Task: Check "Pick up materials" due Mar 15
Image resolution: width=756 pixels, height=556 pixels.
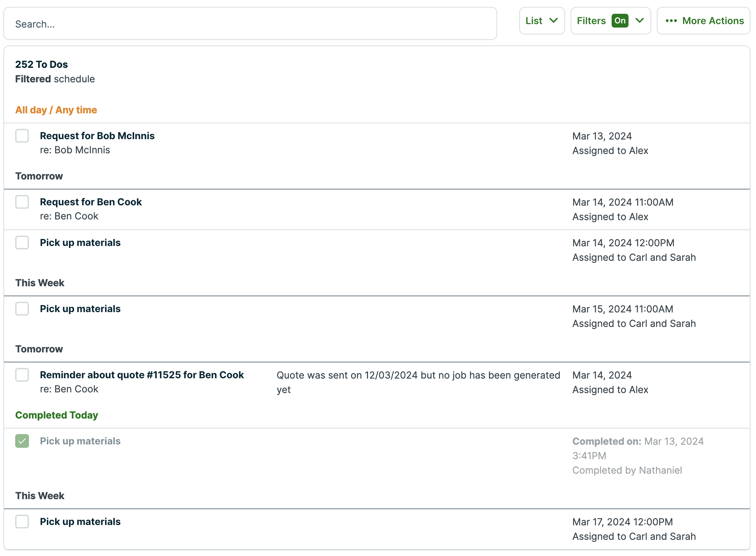Action: click(x=22, y=309)
